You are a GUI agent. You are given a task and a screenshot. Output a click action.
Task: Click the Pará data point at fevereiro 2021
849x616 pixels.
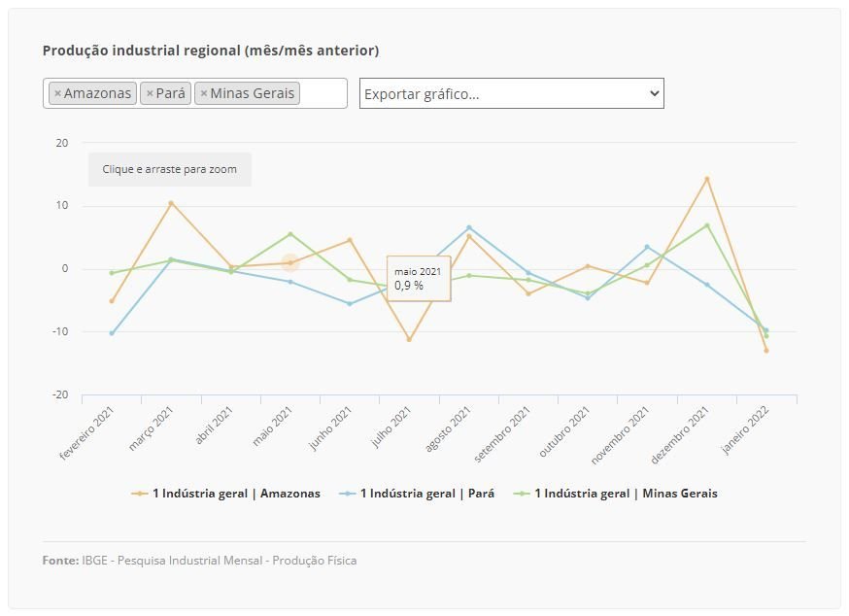tap(112, 333)
